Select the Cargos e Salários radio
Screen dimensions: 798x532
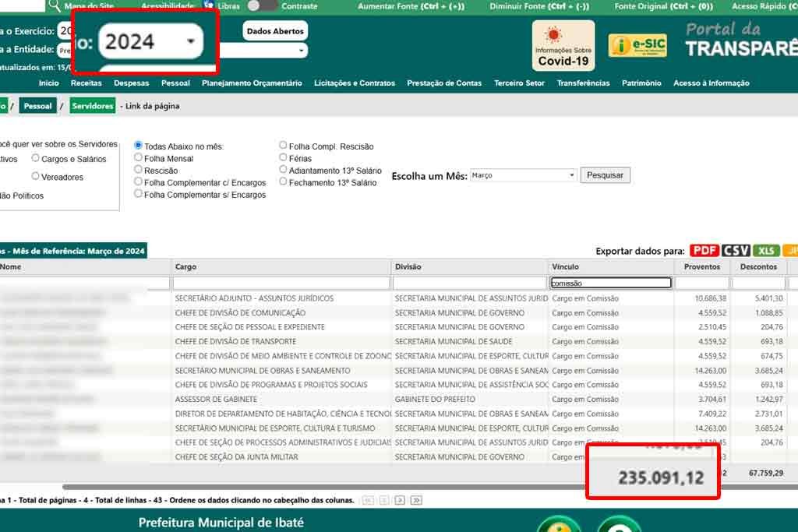35,158
